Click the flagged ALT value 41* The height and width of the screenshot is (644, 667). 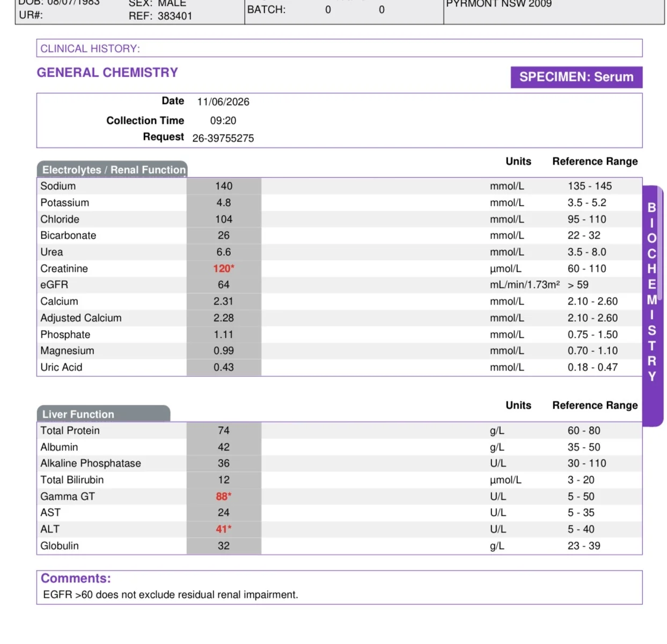224,529
